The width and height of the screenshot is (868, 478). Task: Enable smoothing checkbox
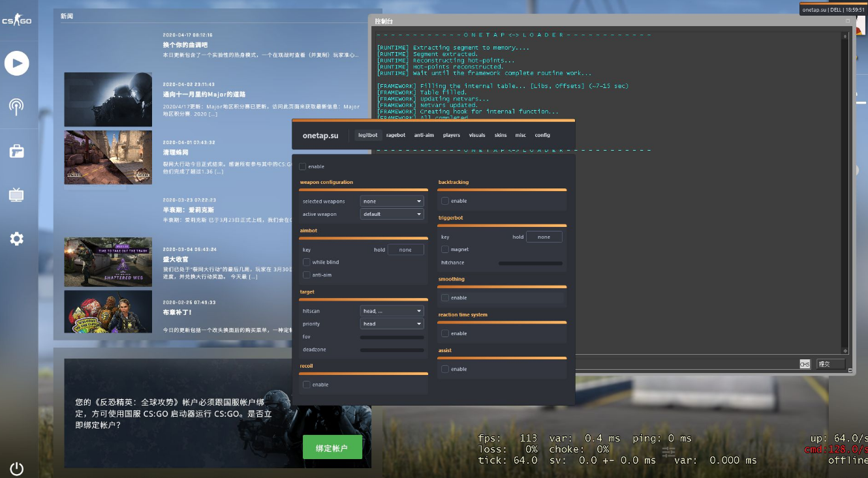coord(444,297)
